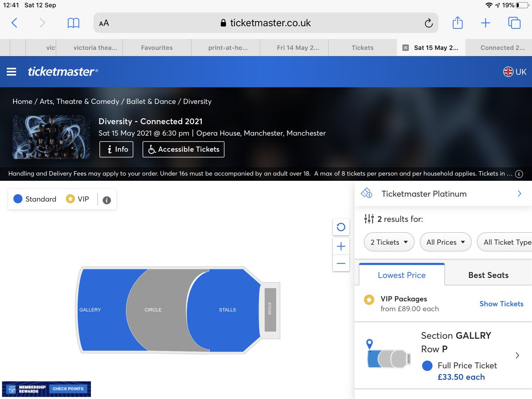Select the Best Seats tab
The image size is (532, 399).
point(488,275)
